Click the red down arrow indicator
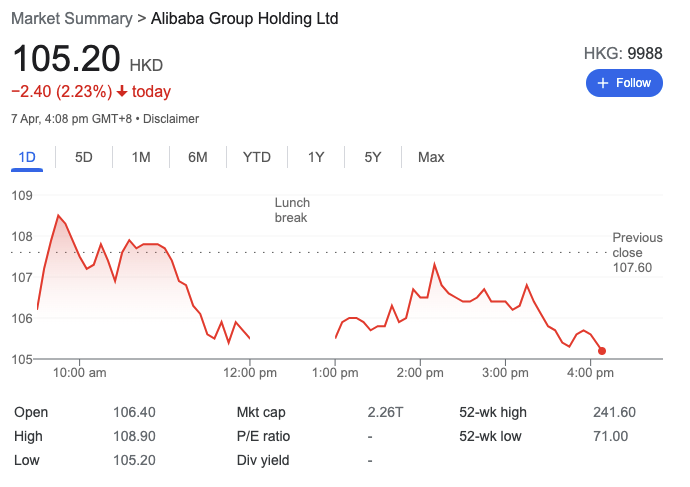690x487 pixels. point(122,92)
